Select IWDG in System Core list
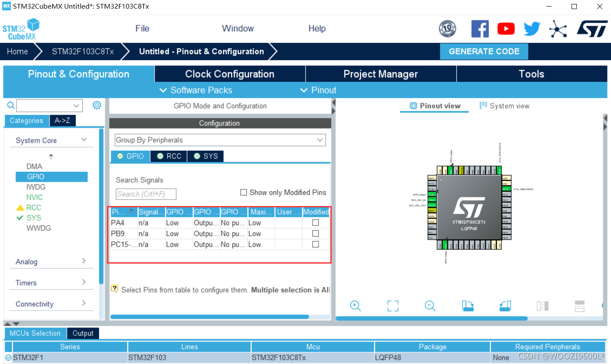 [x=36, y=187]
